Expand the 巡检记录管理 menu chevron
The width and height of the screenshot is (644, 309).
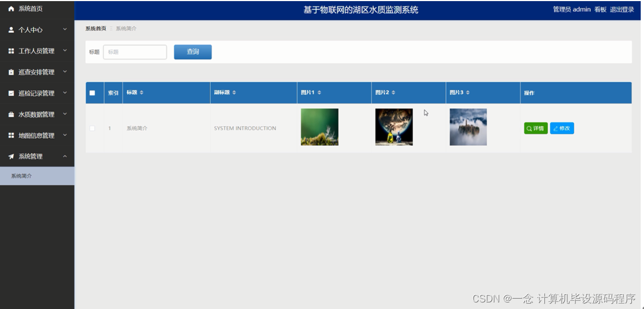pos(65,93)
